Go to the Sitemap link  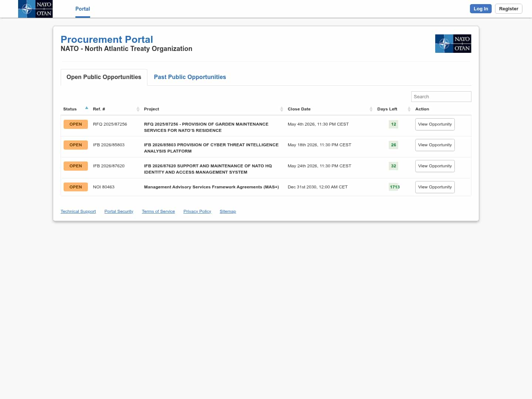click(x=228, y=212)
